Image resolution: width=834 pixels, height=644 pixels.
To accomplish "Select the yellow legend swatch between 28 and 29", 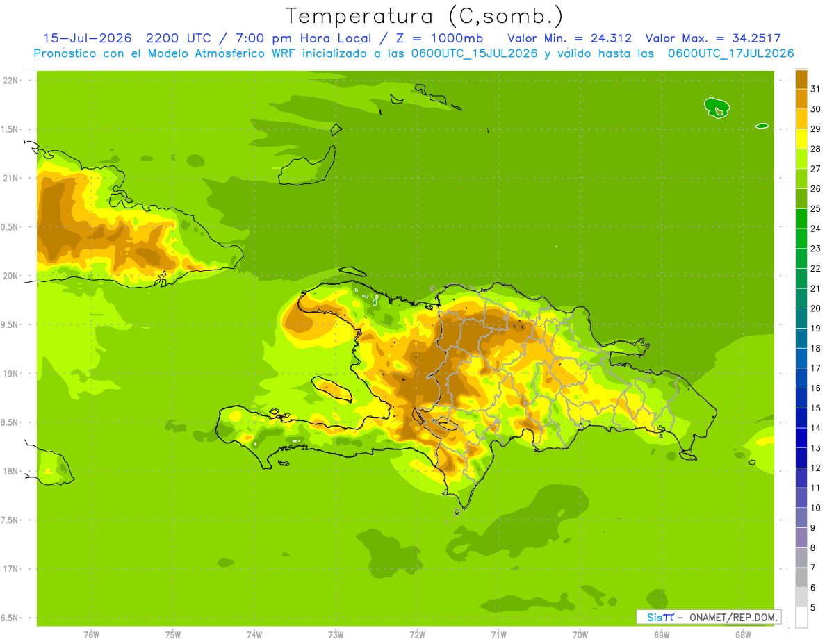I will pyautogui.click(x=801, y=138).
